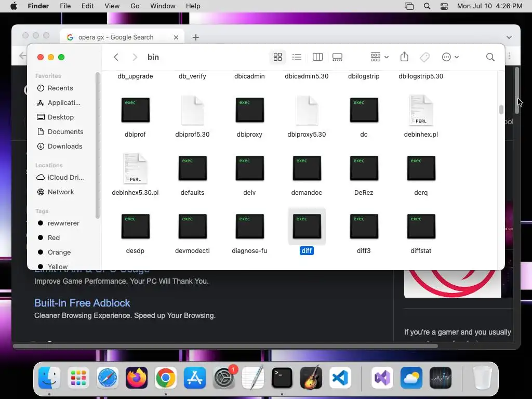532x399 pixels.
Task: Select the diagnose-fu exec file
Action: click(x=250, y=227)
